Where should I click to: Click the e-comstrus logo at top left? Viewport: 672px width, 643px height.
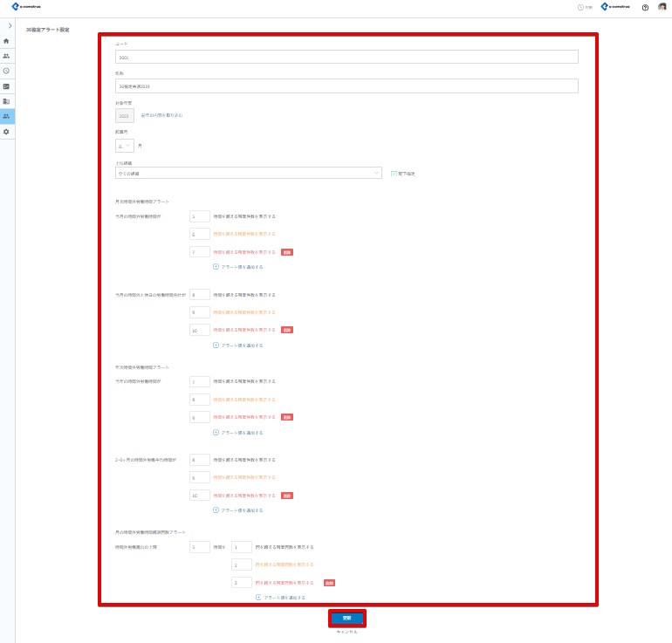(26, 7)
